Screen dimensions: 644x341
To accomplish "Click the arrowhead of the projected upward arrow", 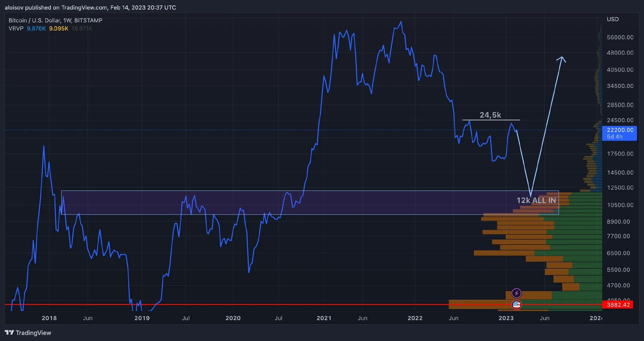I will click(562, 58).
